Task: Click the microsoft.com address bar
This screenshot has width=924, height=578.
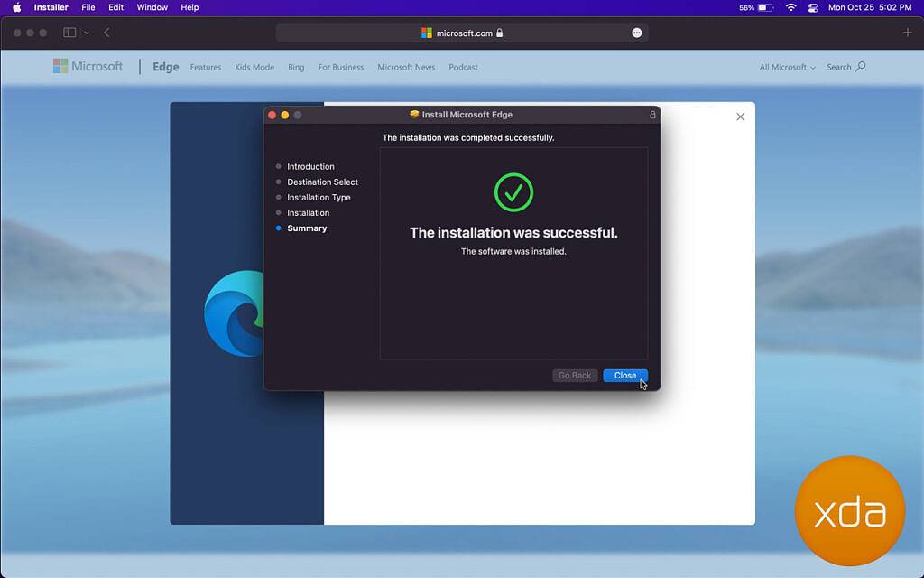Action: (462, 33)
